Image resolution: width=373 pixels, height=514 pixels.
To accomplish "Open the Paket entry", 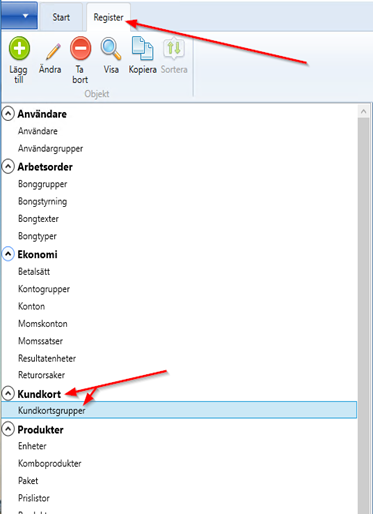I will point(28,481).
